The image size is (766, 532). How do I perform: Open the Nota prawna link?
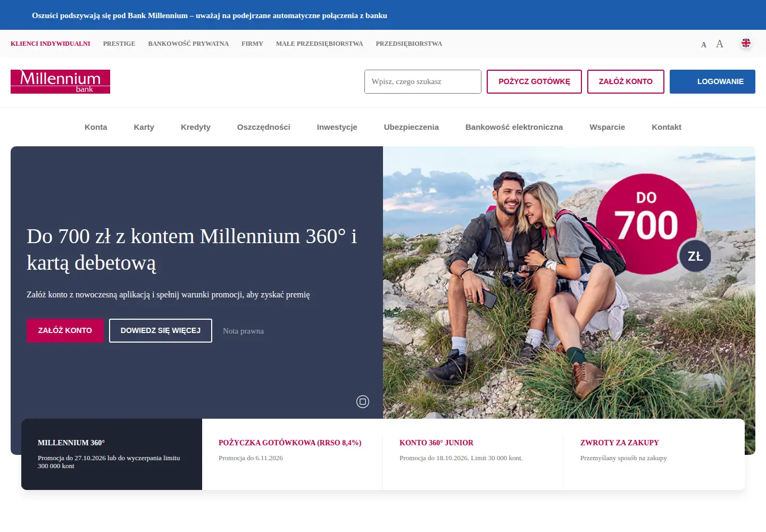click(243, 331)
